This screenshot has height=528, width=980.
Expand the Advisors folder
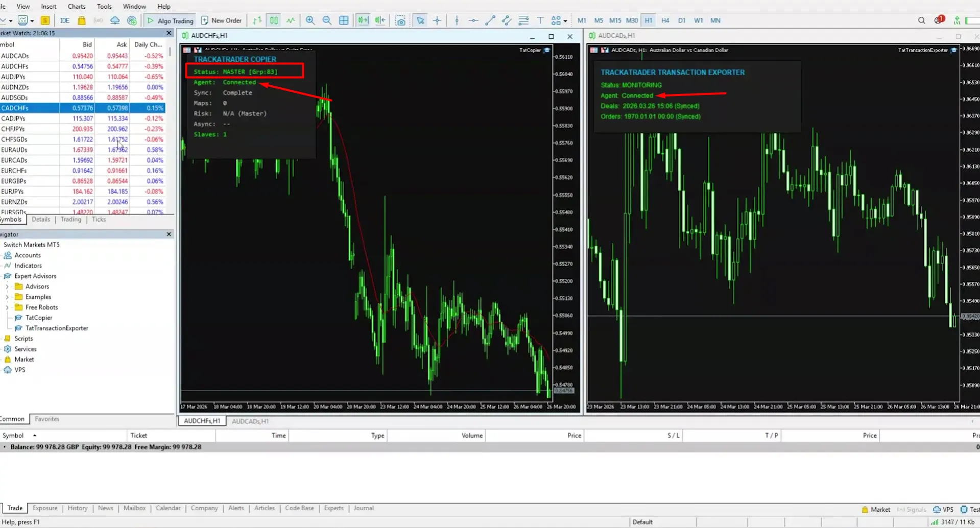pos(7,286)
